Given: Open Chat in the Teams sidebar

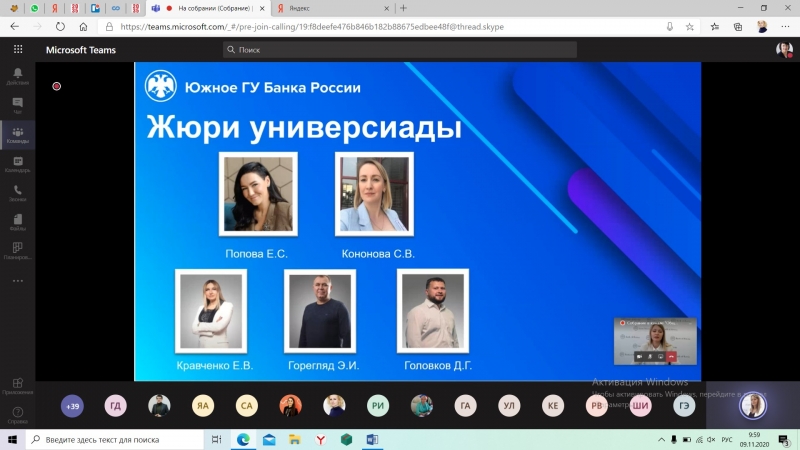Looking at the screenshot, I should pos(17,106).
